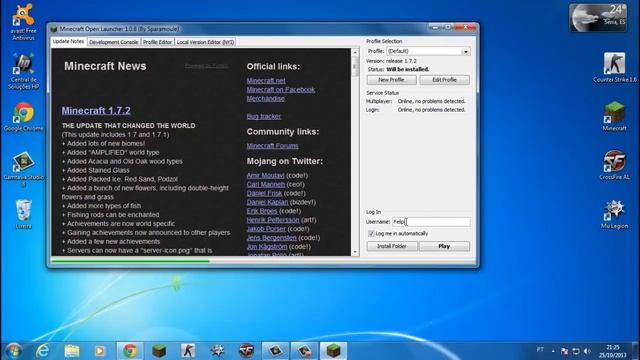This screenshot has height=360, width=640.
Task: Click the news pane scroll down arrow
Action: pos(355,252)
